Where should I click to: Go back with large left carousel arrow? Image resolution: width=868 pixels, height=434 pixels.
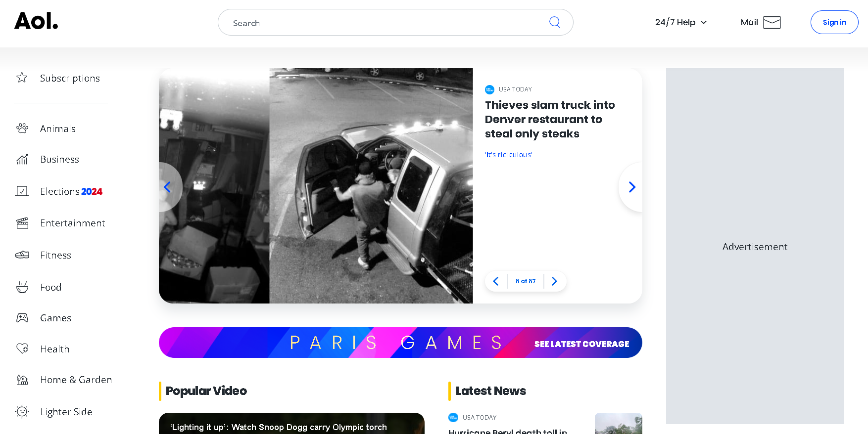click(168, 187)
